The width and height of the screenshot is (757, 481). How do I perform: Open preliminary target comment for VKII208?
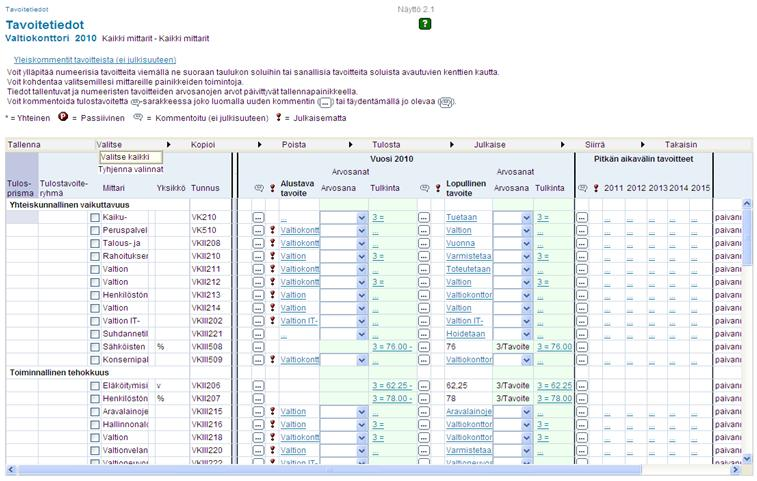pos(258,243)
